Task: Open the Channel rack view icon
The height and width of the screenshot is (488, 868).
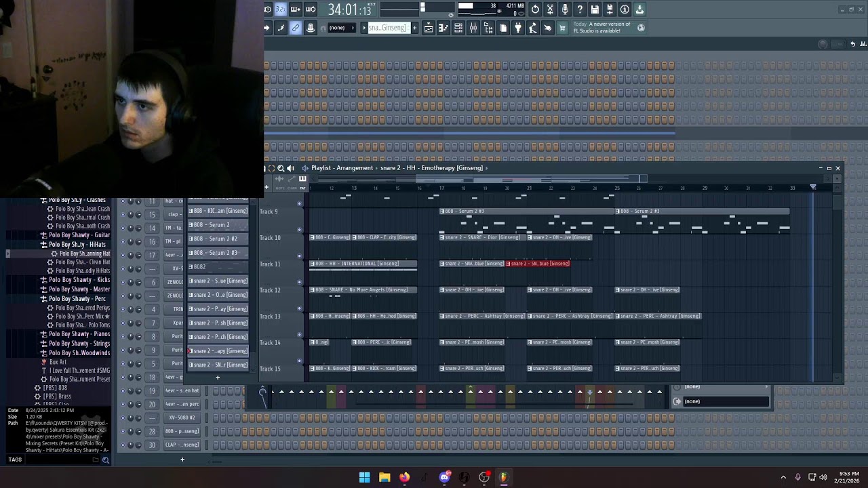Action: [x=458, y=28]
